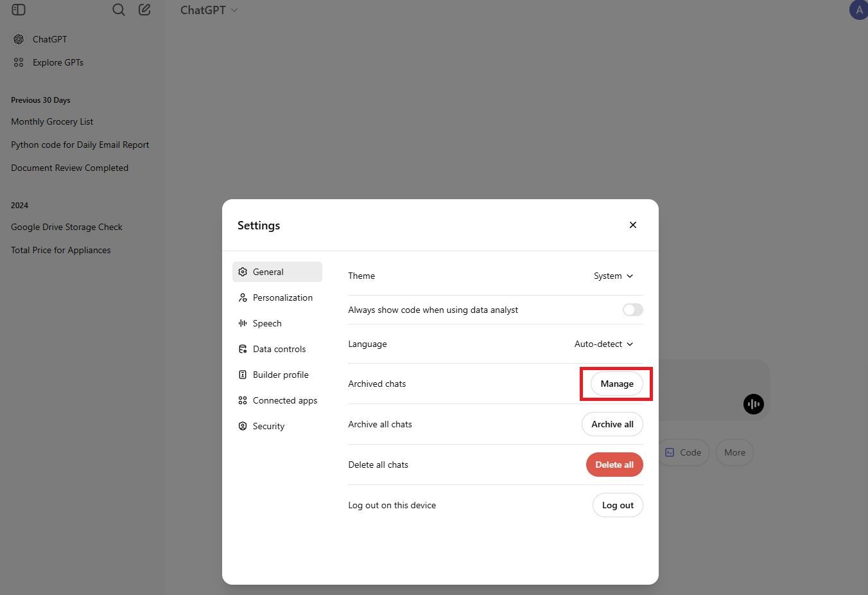Click the voice mode icon near the input

tap(753, 404)
